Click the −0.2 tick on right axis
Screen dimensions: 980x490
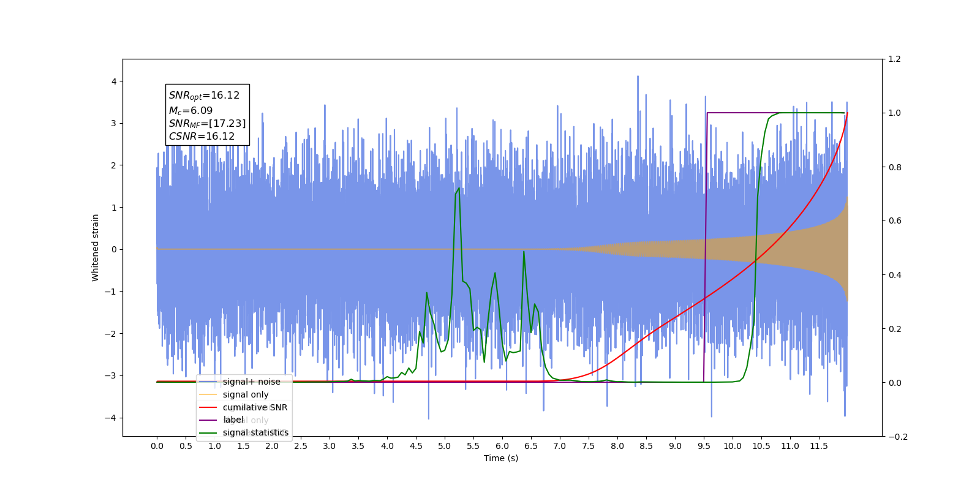point(897,437)
